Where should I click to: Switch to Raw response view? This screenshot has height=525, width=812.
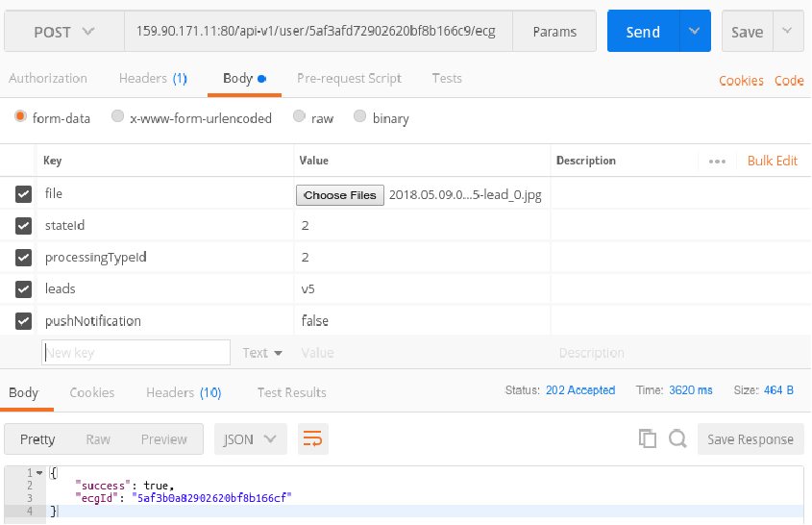tap(98, 439)
